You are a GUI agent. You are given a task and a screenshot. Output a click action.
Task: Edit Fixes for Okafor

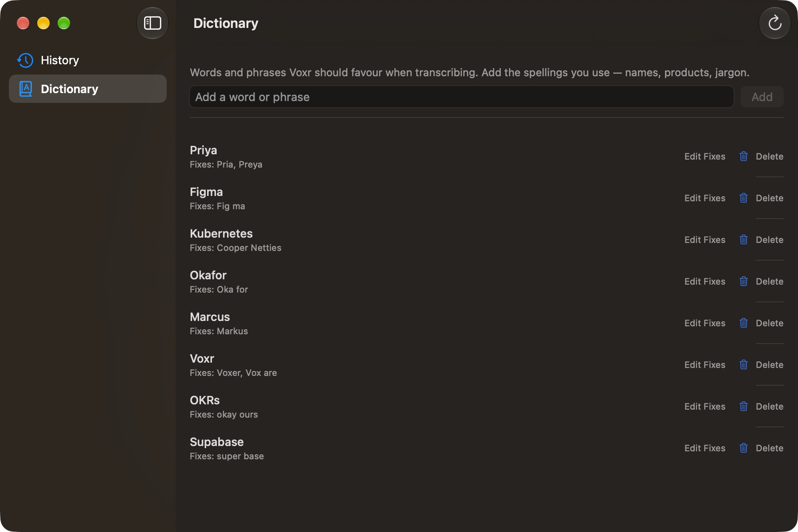705,282
